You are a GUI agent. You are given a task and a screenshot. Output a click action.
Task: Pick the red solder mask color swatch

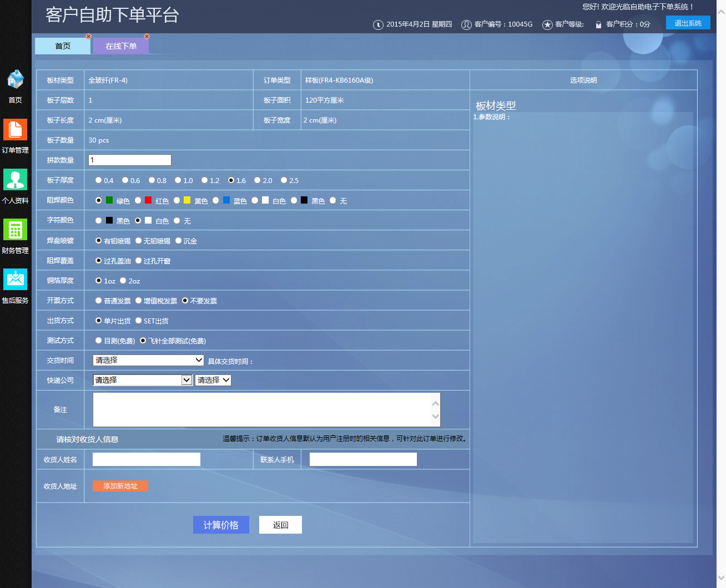[148, 200]
